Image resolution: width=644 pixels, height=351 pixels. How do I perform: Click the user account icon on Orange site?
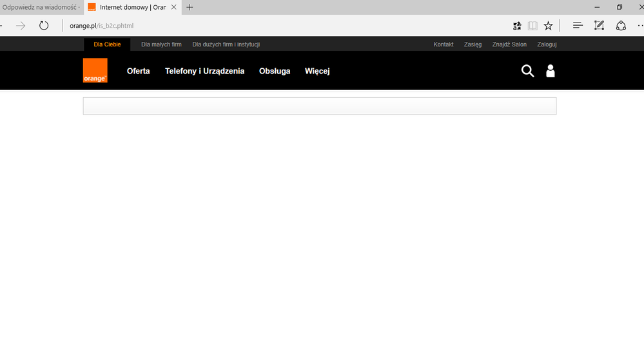point(551,71)
